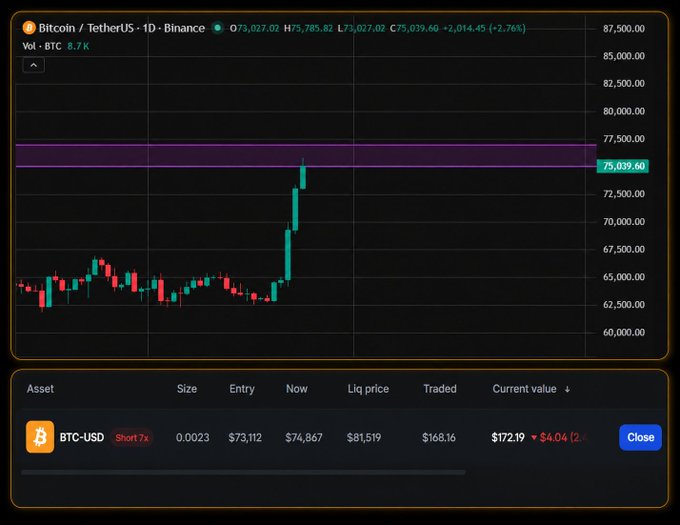680x525 pixels.
Task: Click the Now column header
Action: pos(297,389)
